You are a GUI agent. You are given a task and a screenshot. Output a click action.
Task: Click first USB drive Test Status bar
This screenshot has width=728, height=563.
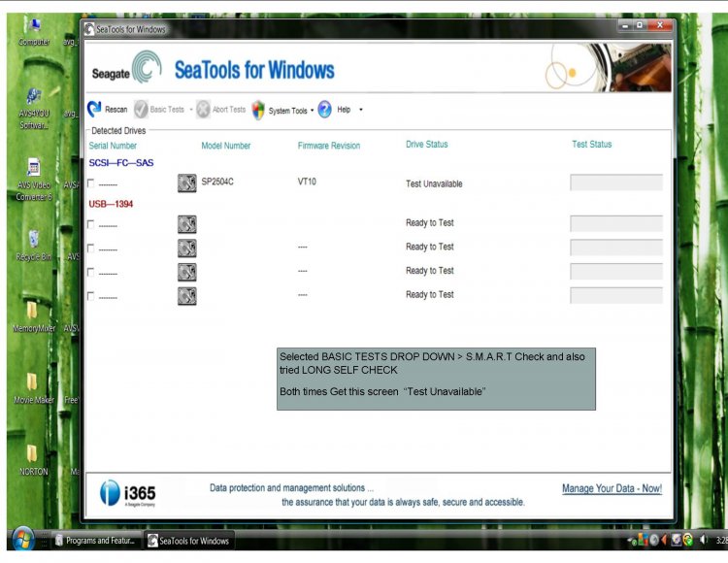[x=616, y=223]
